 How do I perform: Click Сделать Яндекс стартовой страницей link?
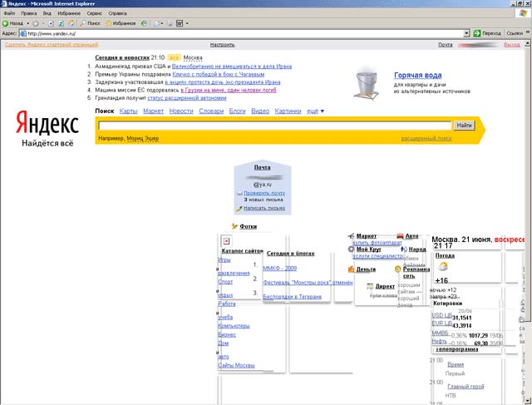pyautogui.click(x=52, y=45)
